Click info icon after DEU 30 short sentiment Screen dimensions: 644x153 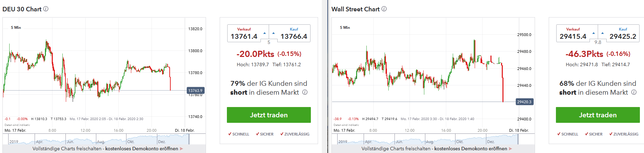coord(305,92)
